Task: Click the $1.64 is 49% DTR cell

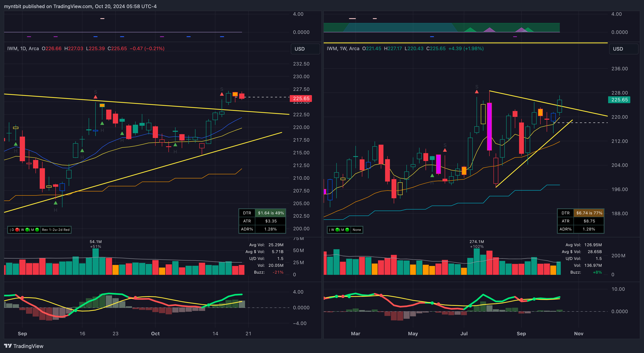Action: point(271,213)
